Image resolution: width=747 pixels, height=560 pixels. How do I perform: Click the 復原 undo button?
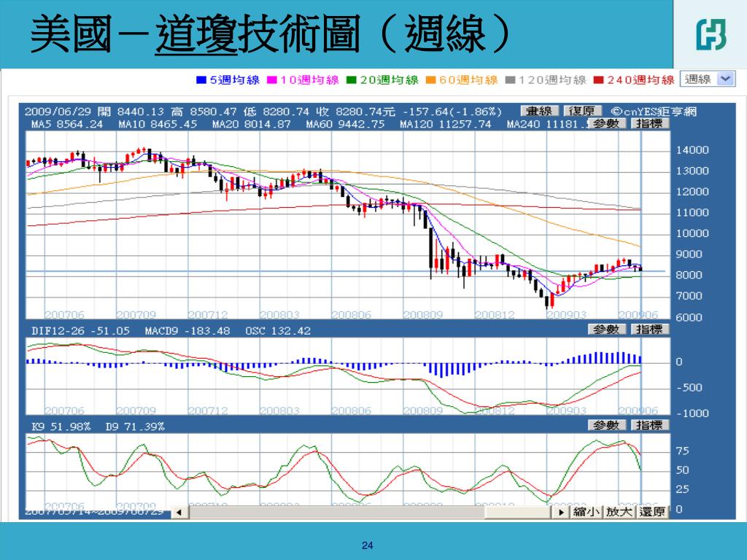(582, 111)
